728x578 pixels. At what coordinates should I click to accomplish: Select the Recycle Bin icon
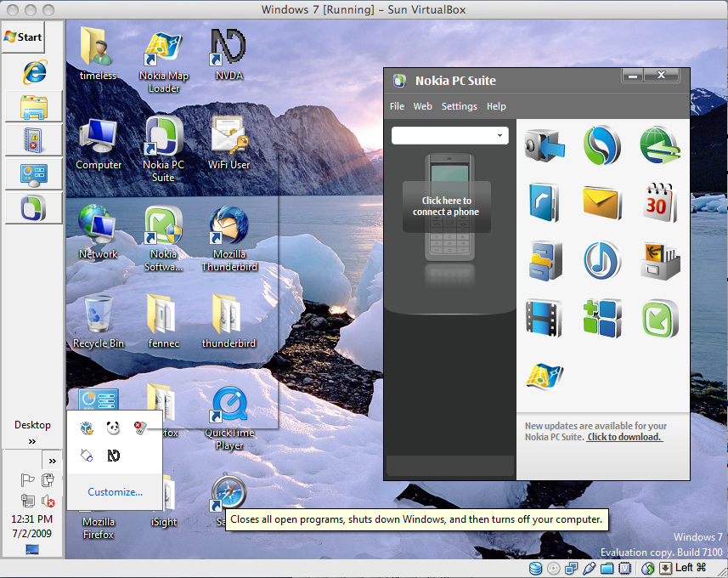pos(98,321)
